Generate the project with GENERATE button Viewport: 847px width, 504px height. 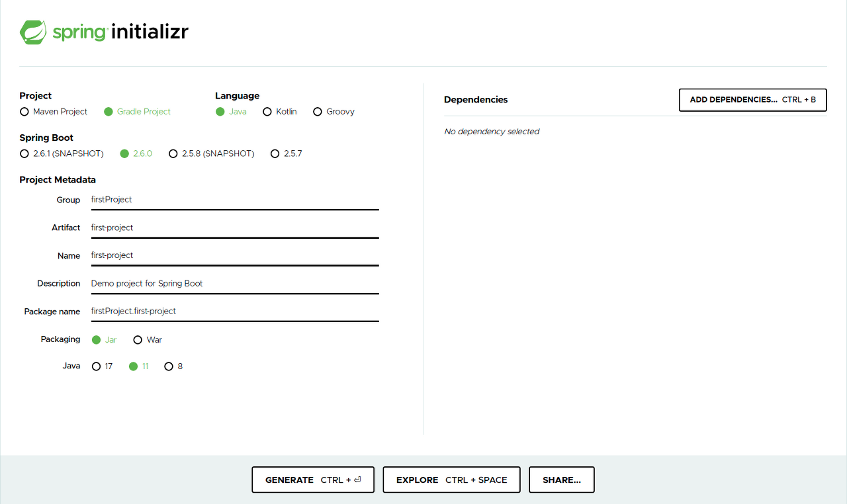click(x=313, y=480)
